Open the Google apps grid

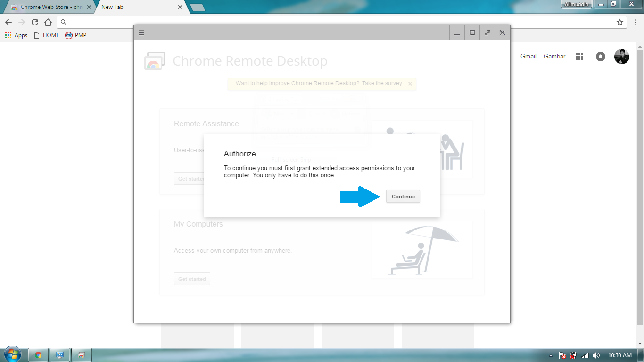tap(579, 57)
